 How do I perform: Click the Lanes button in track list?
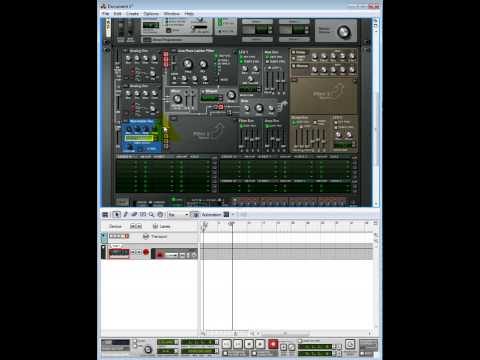tap(162, 226)
